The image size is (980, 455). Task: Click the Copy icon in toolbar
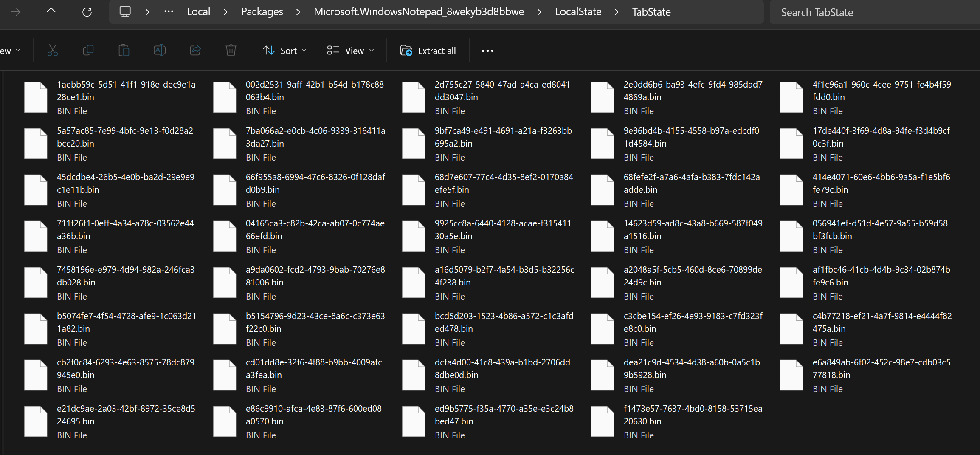click(x=88, y=51)
